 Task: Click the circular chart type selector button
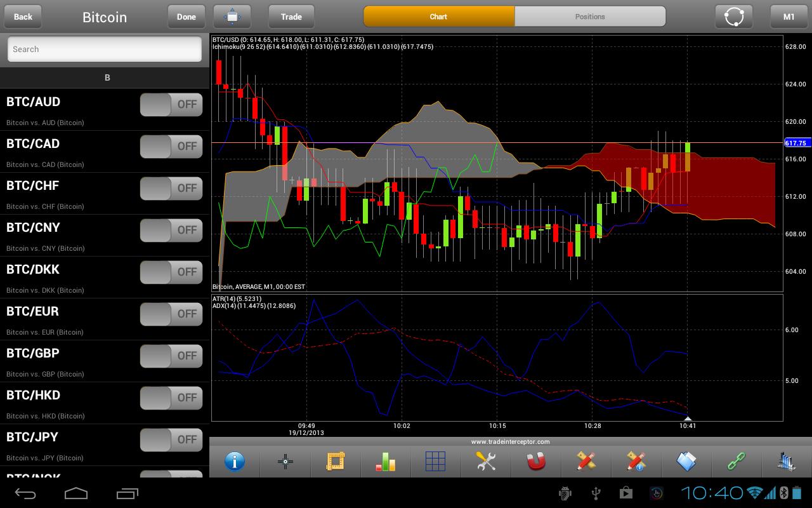pyautogui.click(x=733, y=17)
